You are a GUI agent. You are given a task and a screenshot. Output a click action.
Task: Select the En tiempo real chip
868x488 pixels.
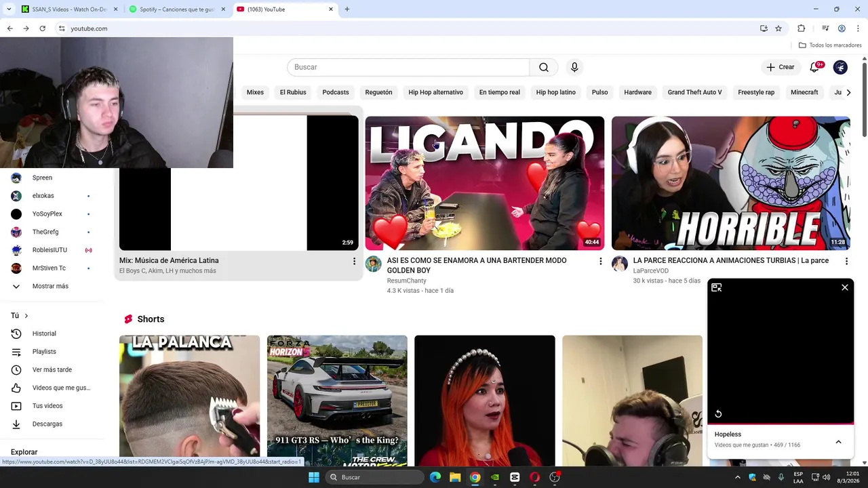click(x=500, y=92)
